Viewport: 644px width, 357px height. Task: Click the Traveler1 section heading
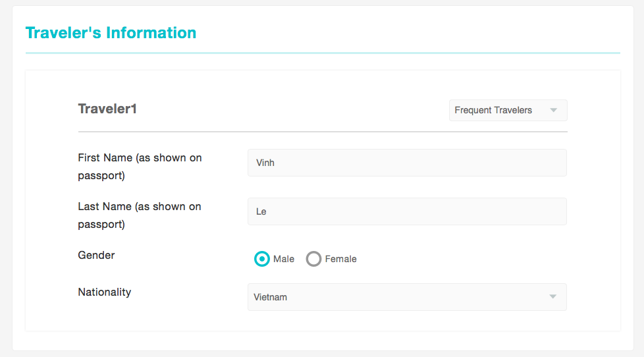click(x=107, y=109)
